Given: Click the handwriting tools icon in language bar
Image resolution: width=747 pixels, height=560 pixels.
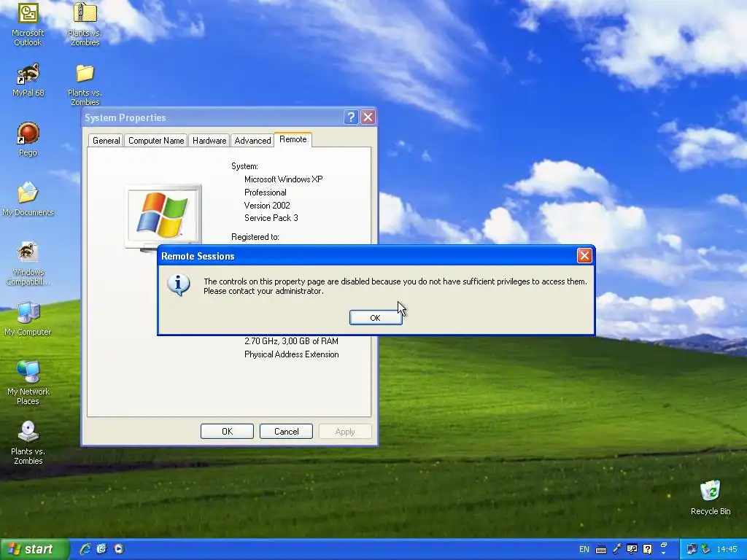Looking at the screenshot, I should click(632, 550).
